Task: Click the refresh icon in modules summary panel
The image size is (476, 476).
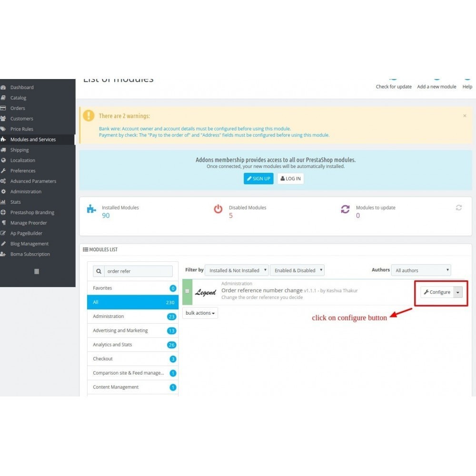Action: click(459, 208)
